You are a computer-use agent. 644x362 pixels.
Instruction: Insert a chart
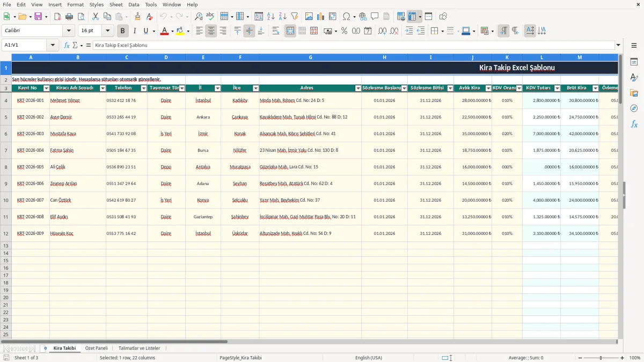click(x=321, y=17)
